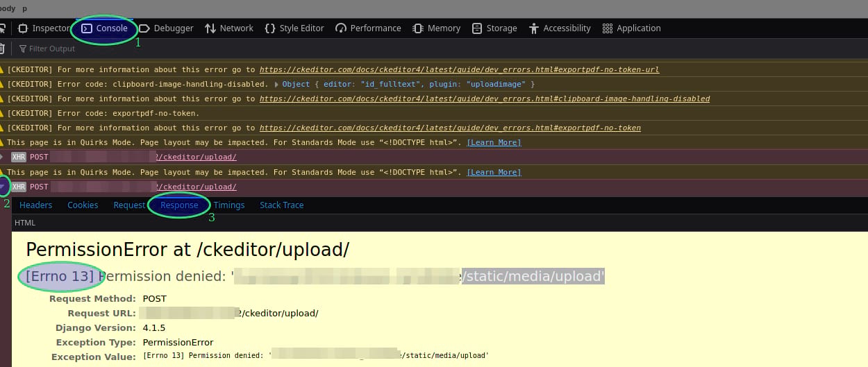Click the Accessibility person icon
Viewport: 868px width, 367px height.
tap(534, 28)
